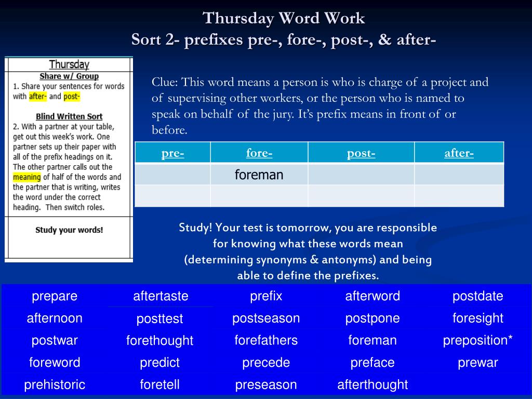Image resolution: width=532 pixels, height=399 pixels.
Task: Click the word 'posttest'
Action: coord(160,318)
